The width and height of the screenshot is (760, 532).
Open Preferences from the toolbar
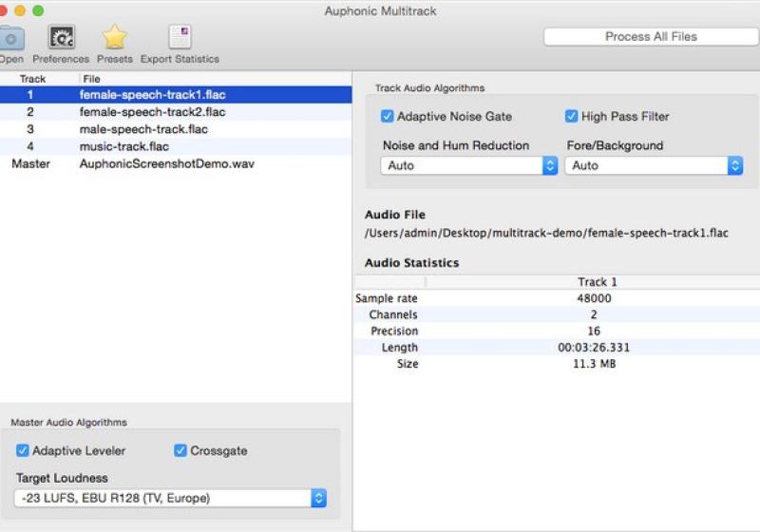(x=61, y=38)
